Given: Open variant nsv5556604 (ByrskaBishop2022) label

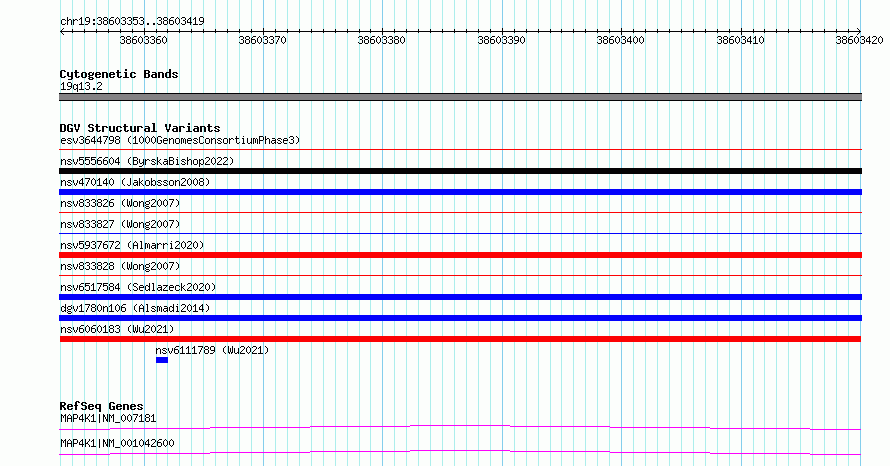Looking at the screenshot, I should click(x=147, y=161).
